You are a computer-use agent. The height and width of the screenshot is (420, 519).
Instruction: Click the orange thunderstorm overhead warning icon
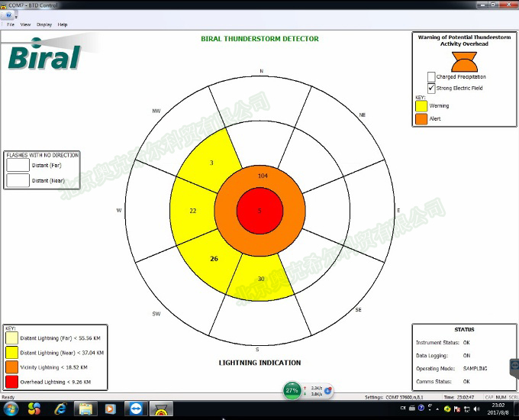464,62
